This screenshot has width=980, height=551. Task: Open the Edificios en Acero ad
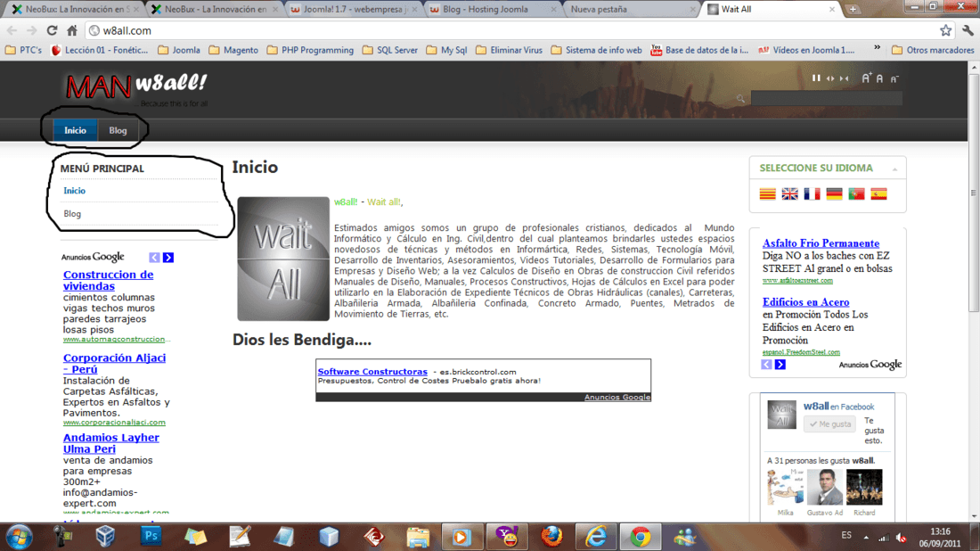click(805, 302)
